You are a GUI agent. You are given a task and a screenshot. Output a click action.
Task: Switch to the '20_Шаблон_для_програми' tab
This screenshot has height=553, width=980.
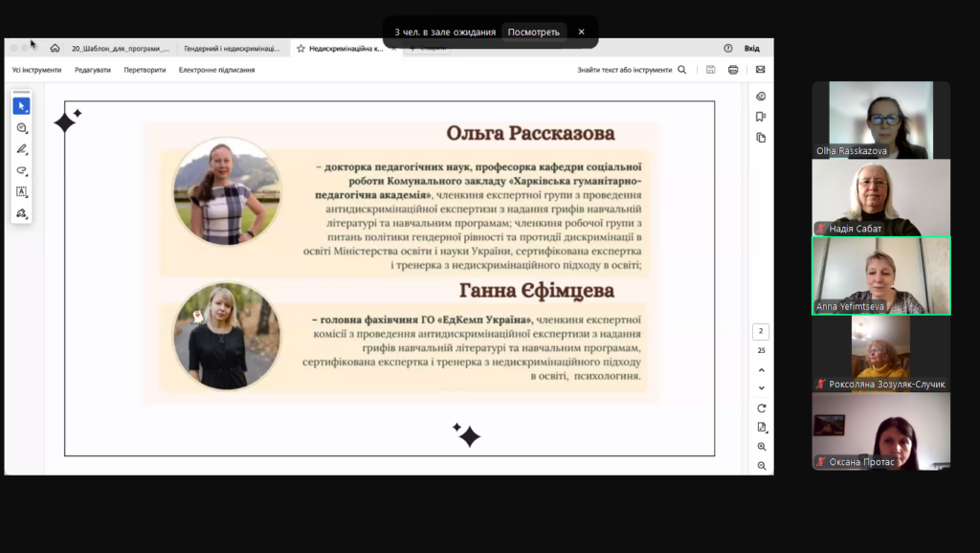click(x=121, y=48)
